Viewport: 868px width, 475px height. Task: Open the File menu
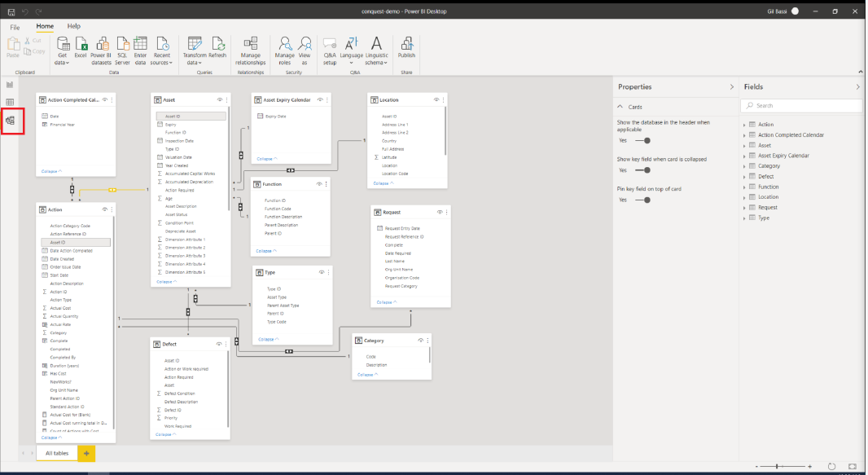point(15,27)
